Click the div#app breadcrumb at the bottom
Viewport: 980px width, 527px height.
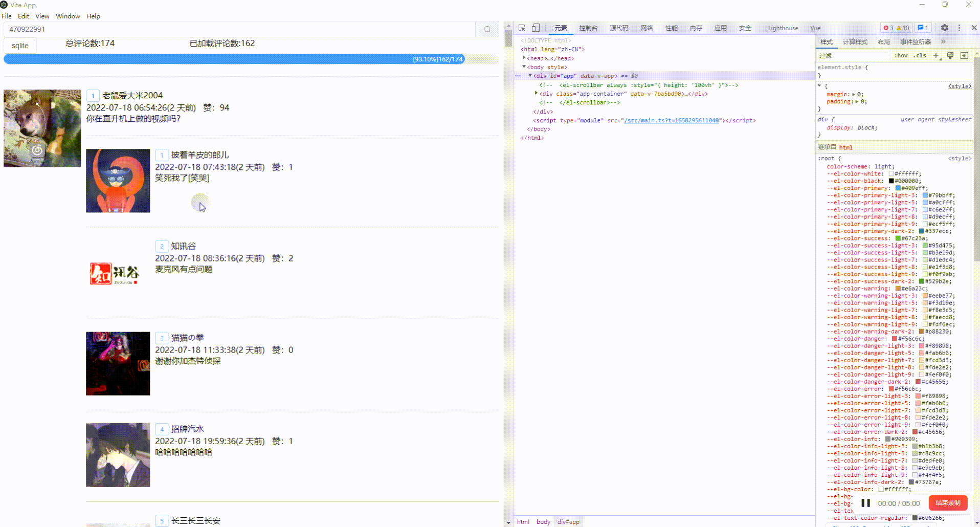click(568, 522)
